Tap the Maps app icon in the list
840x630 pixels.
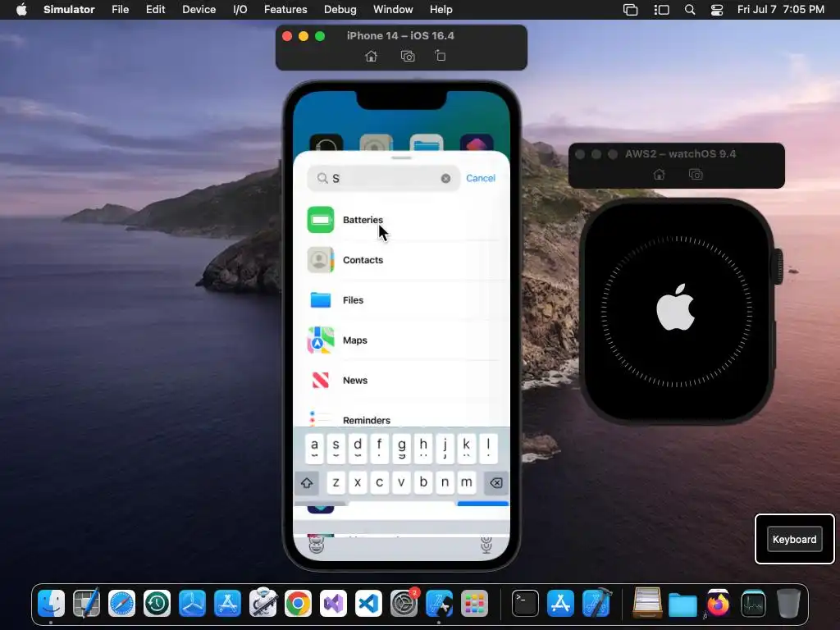click(321, 340)
